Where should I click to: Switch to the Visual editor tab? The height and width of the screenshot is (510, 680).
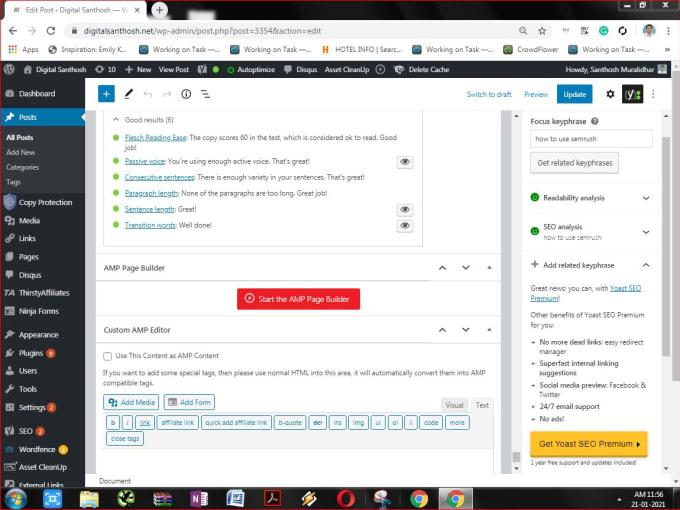[x=454, y=405]
